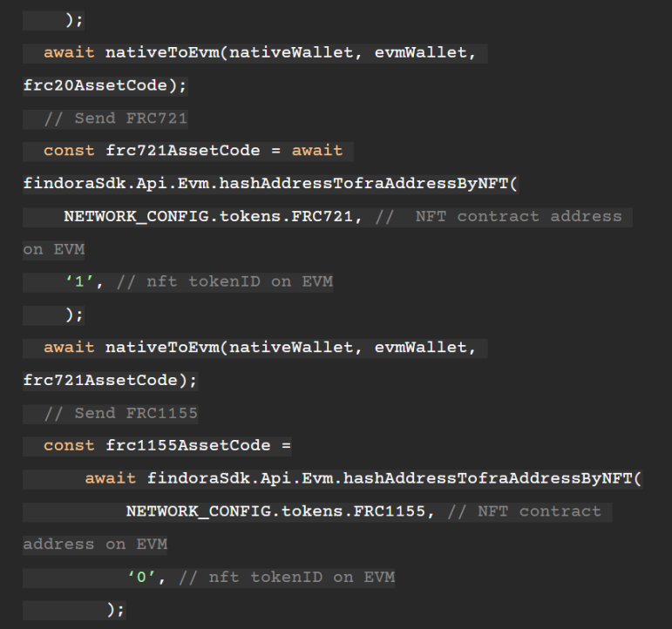Image resolution: width=672 pixels, height=629 pixels.
Task: Click 'const frc721AssetCode = await' line
Action: [x=193, y=151]
